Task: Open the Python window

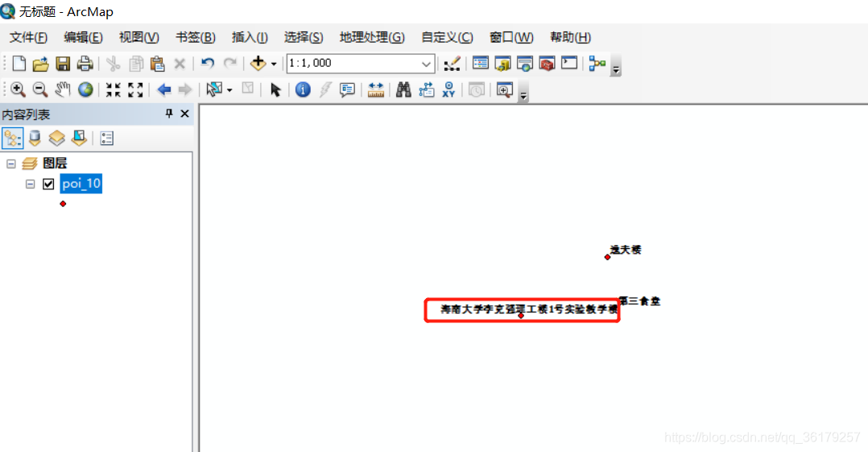Action: [x=569, y=63]
